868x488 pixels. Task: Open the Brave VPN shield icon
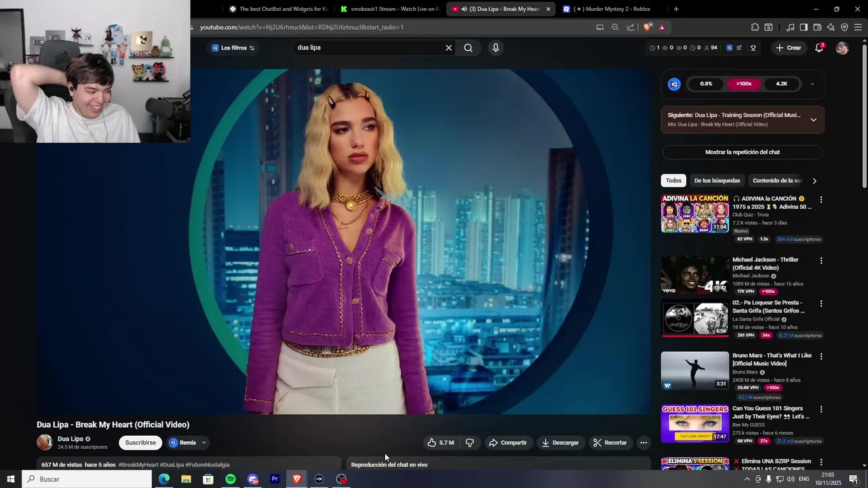pyautogui.click(x=844, y=27)
